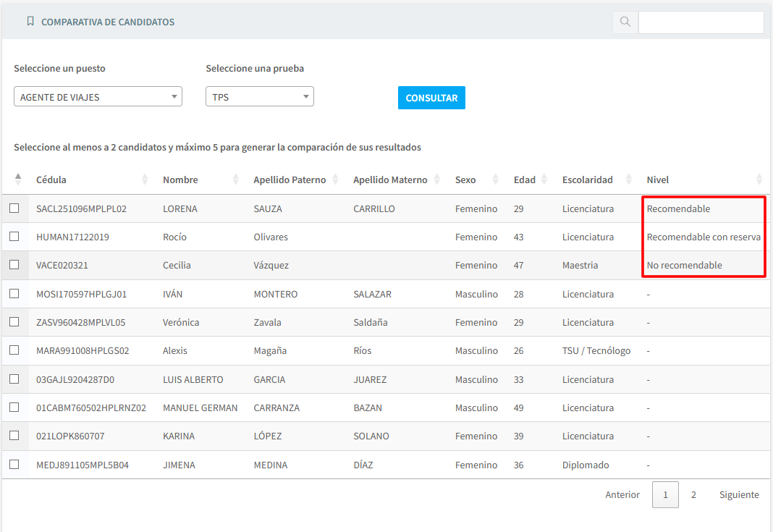Expand the TPS test dropdown
Screen dimensions: 773x532
tap(259, 97)
